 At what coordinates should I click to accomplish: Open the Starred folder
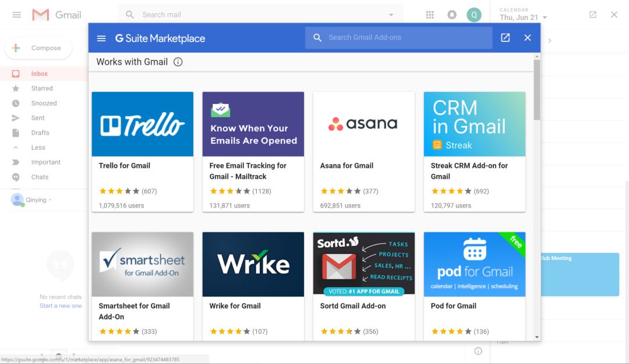click(x=42, y=89)
